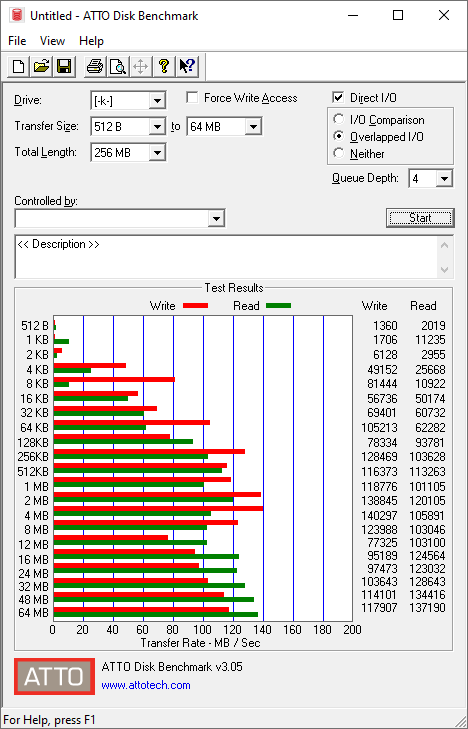Click the 16 MB read value 124564
The image size is (468, 729).
tap(427, 556)
